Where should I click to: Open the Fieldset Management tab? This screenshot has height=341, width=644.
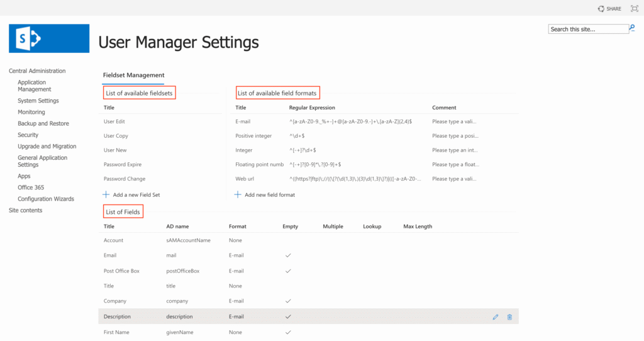pos(133,75)
